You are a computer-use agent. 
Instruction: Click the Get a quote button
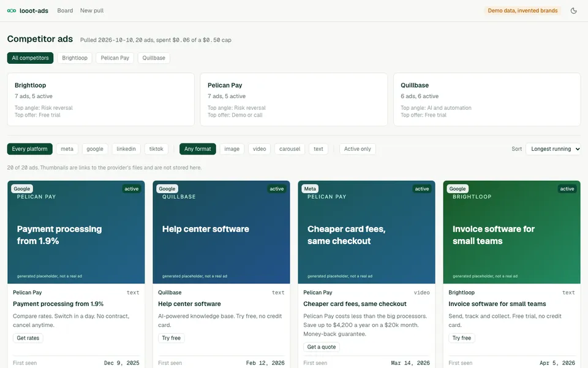coord(322,347)
